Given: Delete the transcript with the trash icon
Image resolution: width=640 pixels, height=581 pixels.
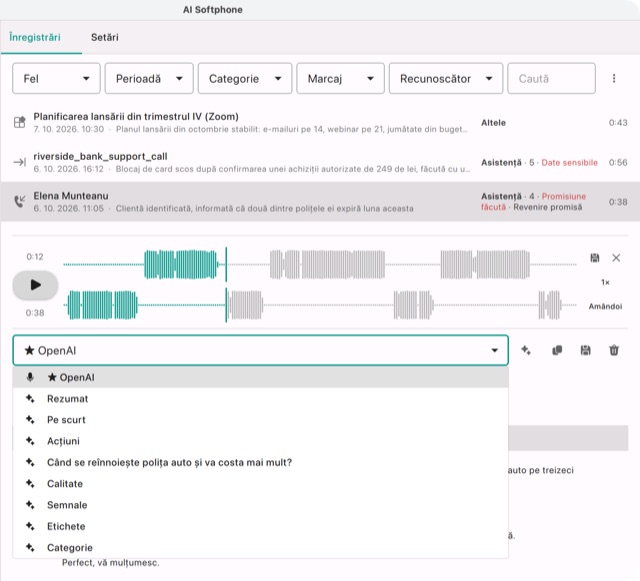Looking at the screenshot, I should coord(614,350).
